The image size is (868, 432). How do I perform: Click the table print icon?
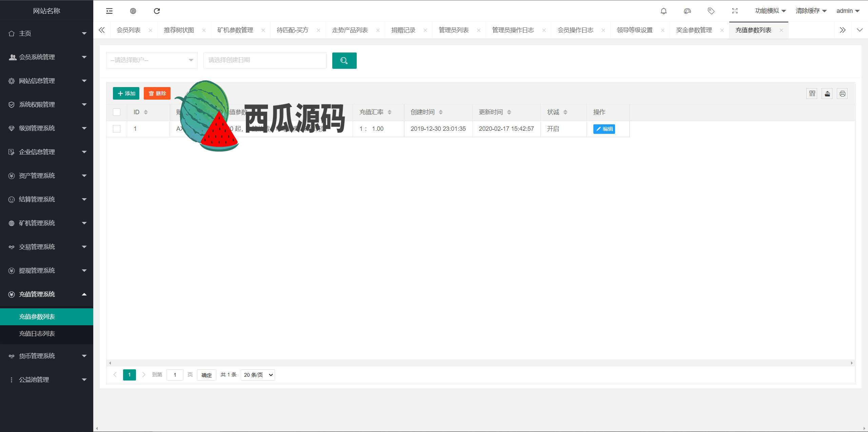pyautogui.click(x=843, y=94)
